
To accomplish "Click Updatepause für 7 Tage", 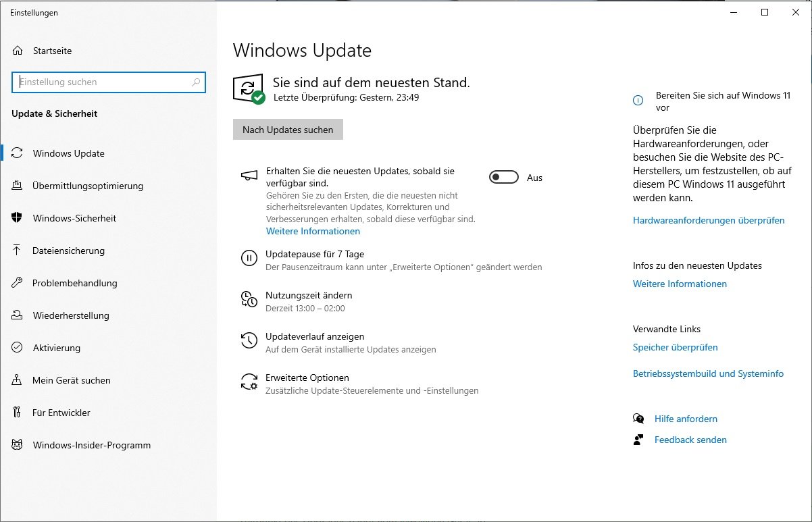I will pos(315,254).
